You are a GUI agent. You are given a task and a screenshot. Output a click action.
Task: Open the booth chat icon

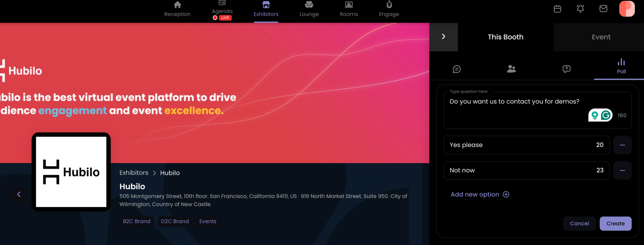tap(457, 69)
